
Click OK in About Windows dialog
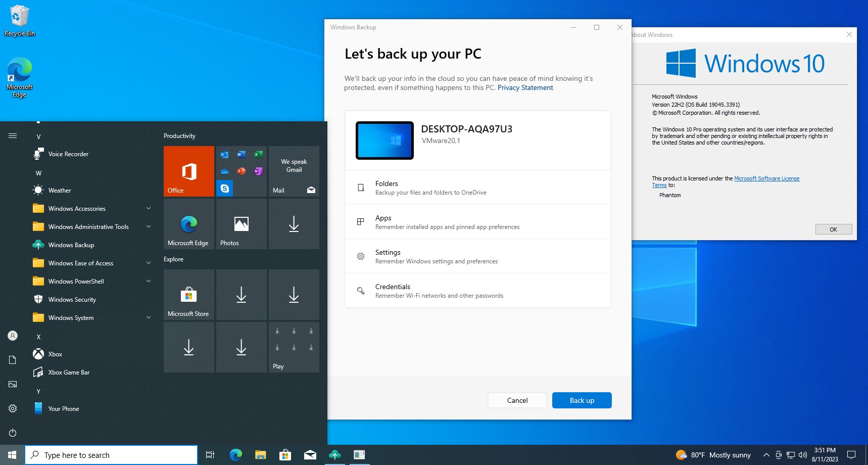833,229
